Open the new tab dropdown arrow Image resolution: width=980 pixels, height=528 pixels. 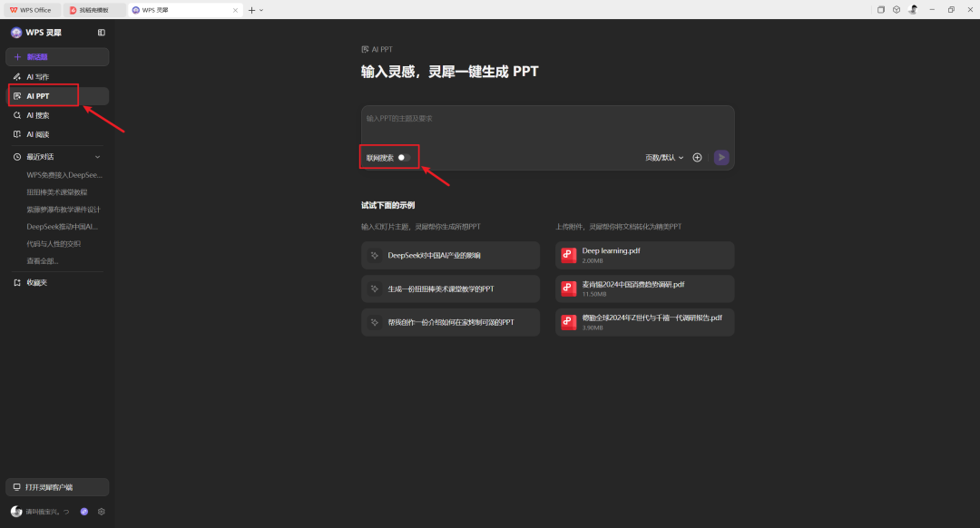point(261,10)
